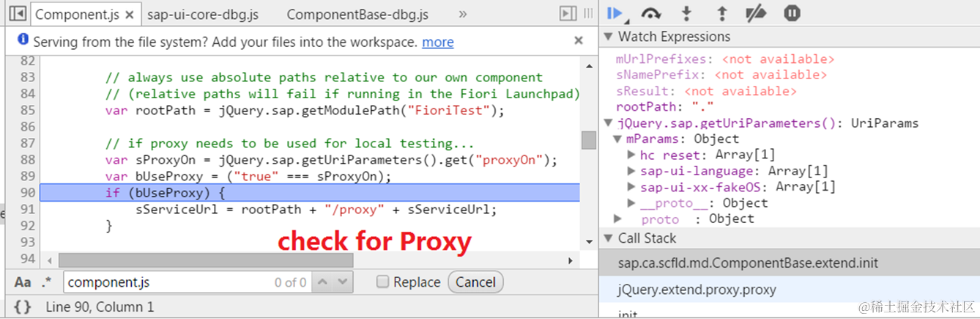Select jQuery.extend.proxy.proxy stack frame
Image resolution: width=980 pixels, height=319 pixels.
(x=789, y=290)
